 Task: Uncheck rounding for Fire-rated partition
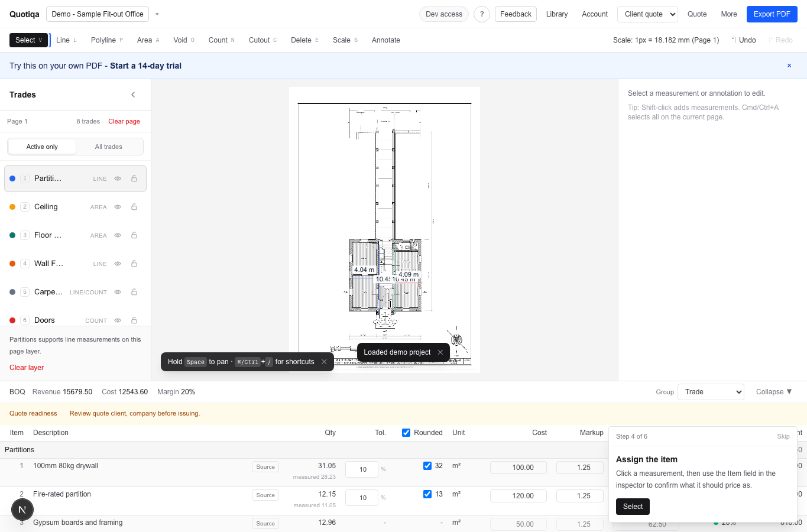[427, 494]
